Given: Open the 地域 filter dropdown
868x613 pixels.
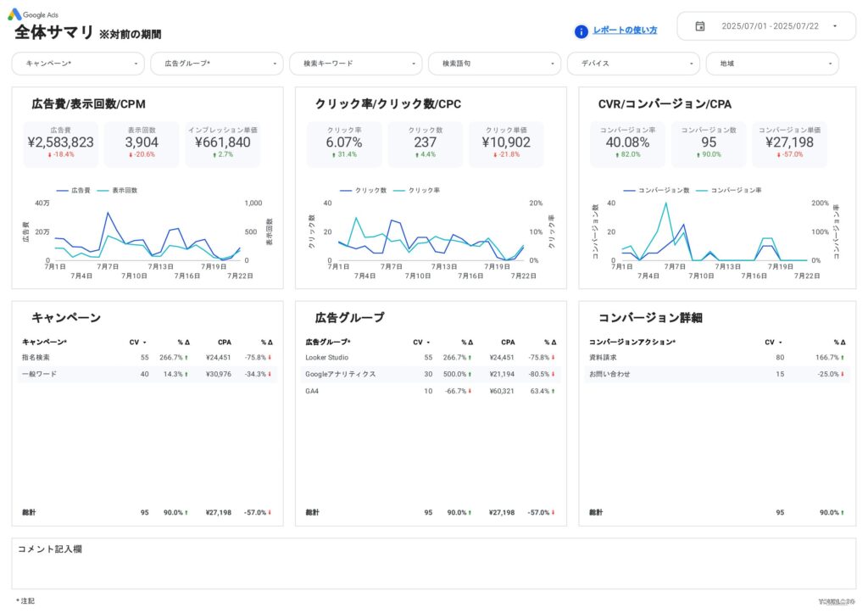Looking at the screenshot, I should [x=771, y=64].
